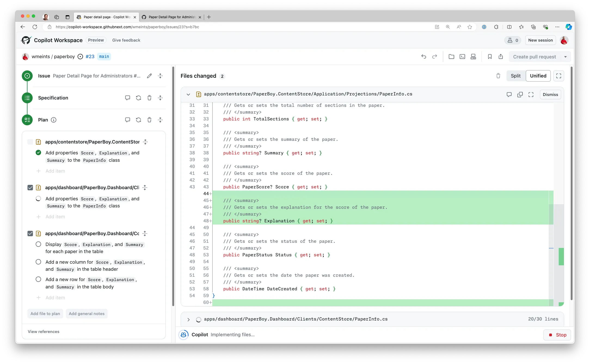This screenshot has height=364, width=590.
Task: Toggle the 'Add a new row for' plan item
Action: coord(38,279)
